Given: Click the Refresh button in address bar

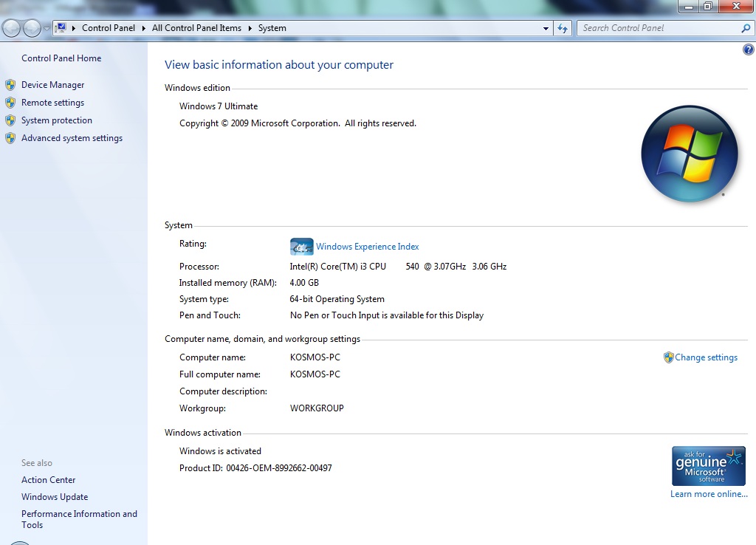Looking at the screenshot, I should click(x=563, y=29).
